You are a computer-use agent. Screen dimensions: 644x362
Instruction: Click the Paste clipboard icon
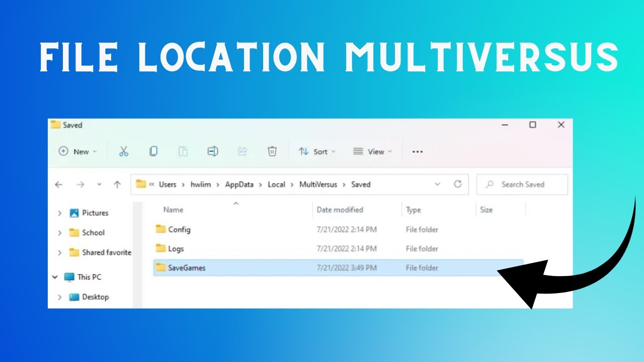pyautogui.click(x=183, y=151)
